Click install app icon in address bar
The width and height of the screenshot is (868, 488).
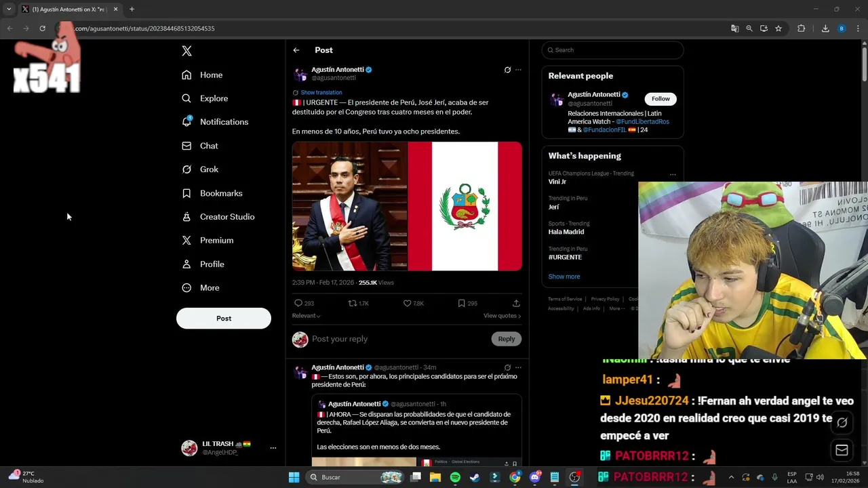click(x=764, y=28)
